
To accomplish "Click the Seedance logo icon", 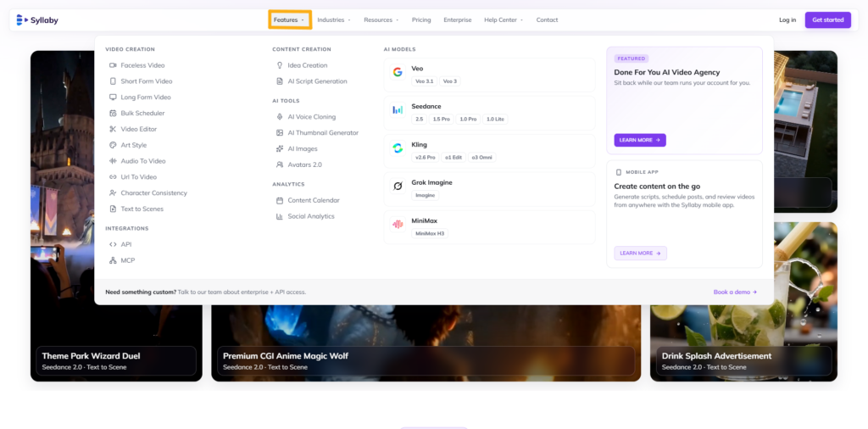I will tap(398, 109).
